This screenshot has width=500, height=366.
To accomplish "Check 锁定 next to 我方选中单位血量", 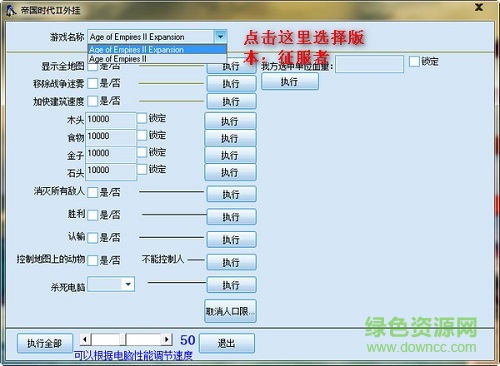I will [414, 61].
